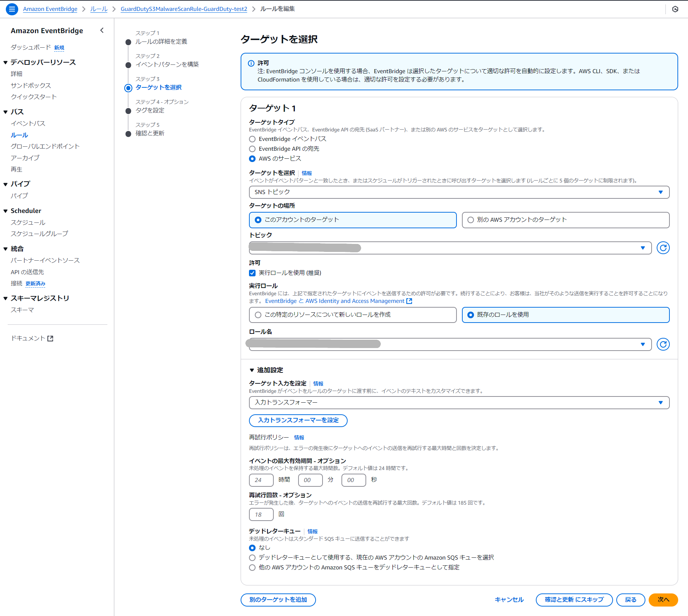This screenshot has height=616, width=688.
Task: Open スキーマ in sidebar
Action: pos(22,310)
